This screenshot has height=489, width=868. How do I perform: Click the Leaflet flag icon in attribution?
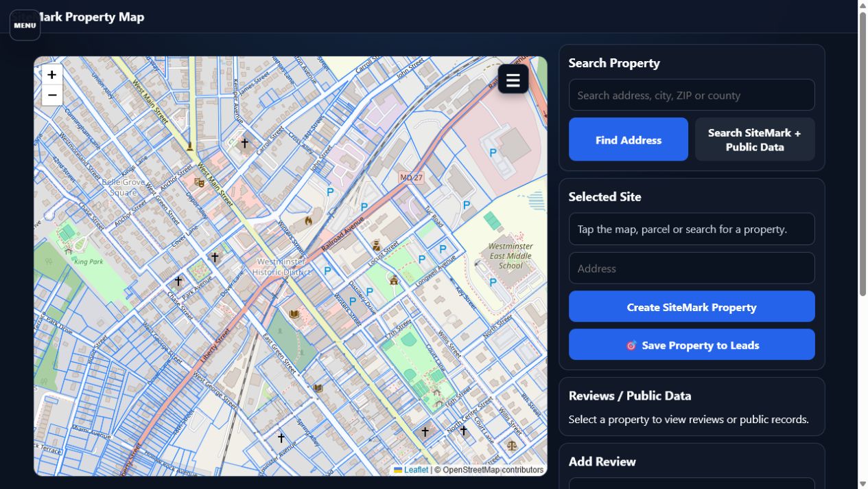click(x=398, y=470)
